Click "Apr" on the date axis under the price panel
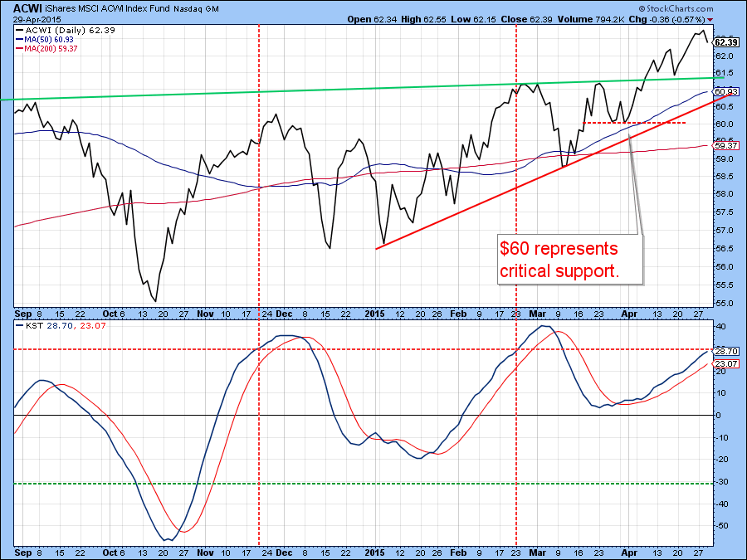747x560 pixels. pos(629,314)
